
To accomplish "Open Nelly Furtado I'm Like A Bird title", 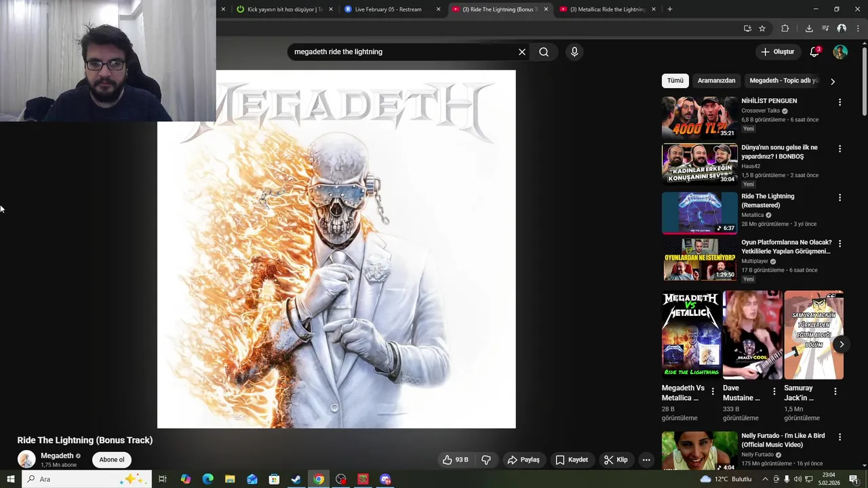I will pos(783,441).
